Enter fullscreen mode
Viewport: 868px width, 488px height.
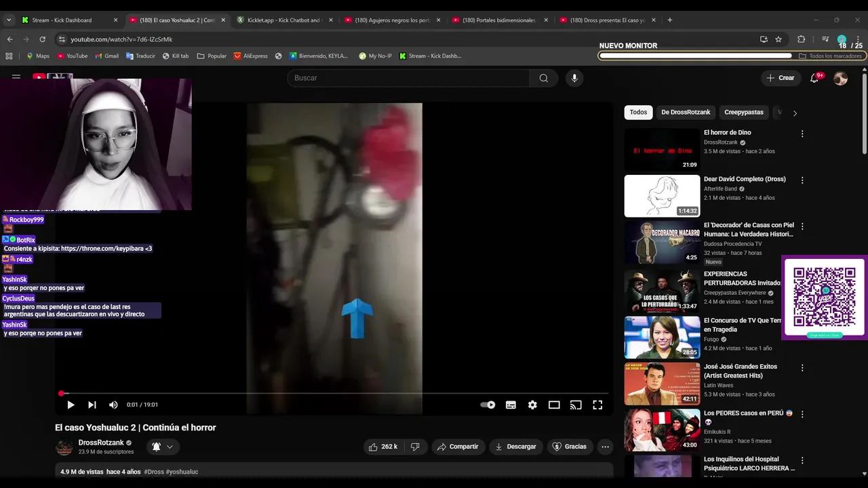[x=597, y=405]
